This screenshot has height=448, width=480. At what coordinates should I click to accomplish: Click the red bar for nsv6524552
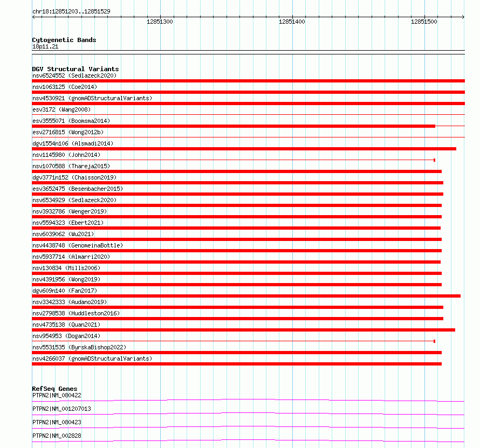click(248, 81)
